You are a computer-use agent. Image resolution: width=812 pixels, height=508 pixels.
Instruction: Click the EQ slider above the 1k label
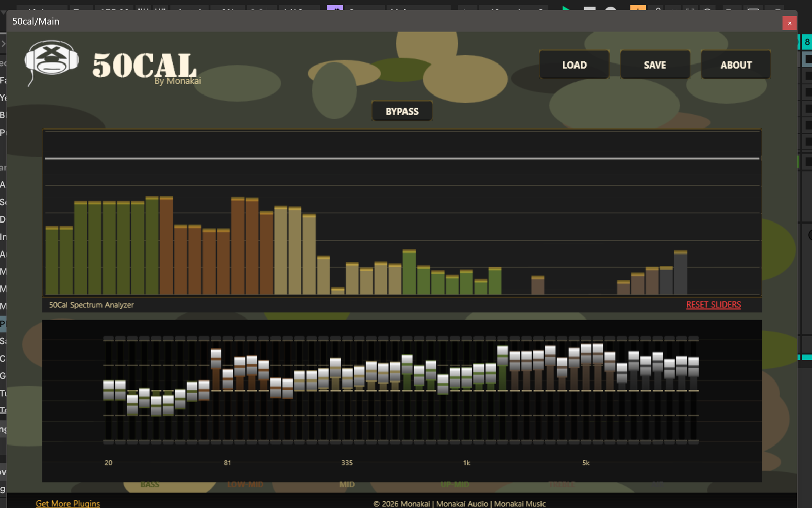466,377
